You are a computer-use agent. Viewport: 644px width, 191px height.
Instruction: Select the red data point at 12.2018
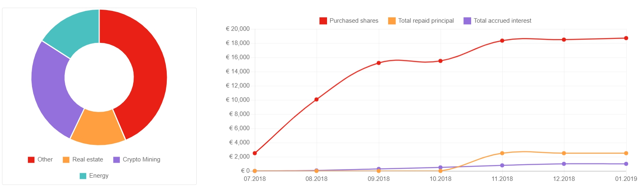coord(564,40)
